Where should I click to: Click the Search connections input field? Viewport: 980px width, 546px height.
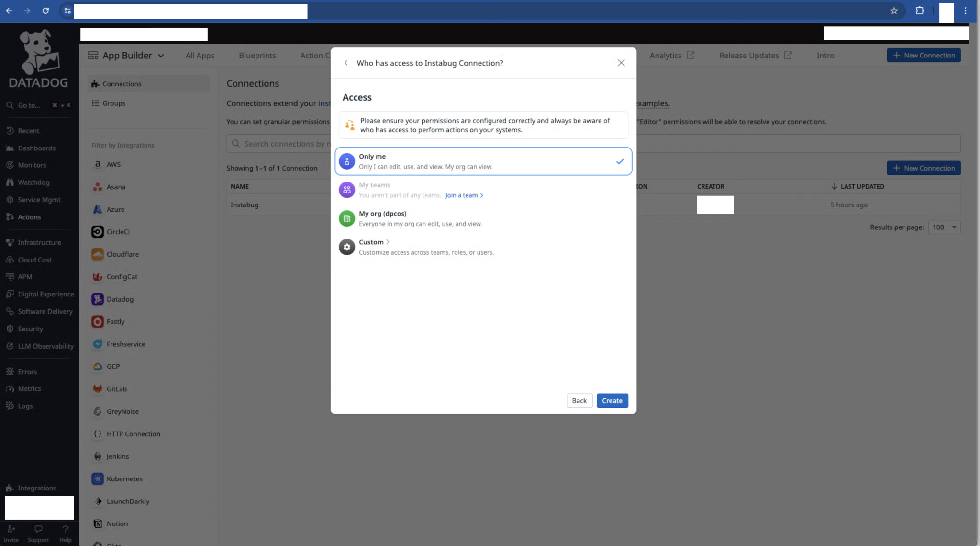[278, 144]
